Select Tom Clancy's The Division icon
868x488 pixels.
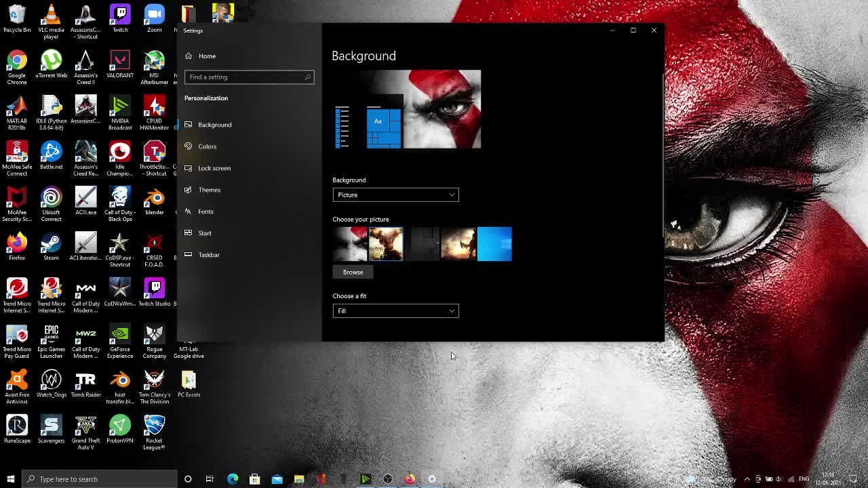155,387
